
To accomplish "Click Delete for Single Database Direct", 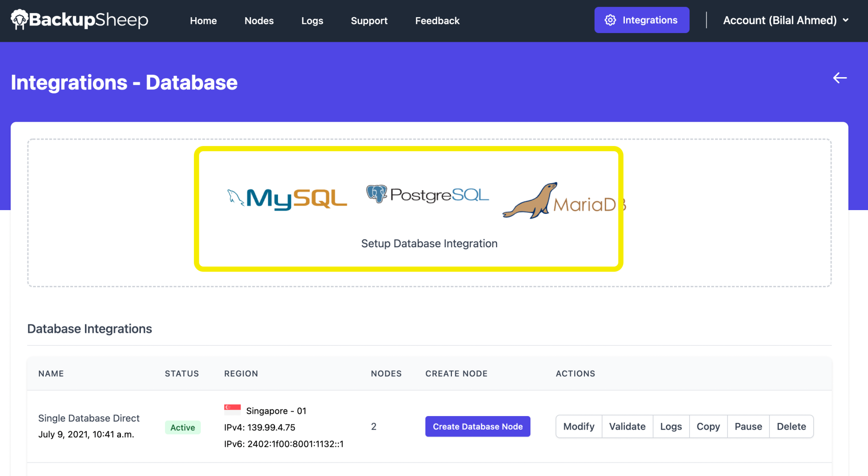I will point(791,426).
